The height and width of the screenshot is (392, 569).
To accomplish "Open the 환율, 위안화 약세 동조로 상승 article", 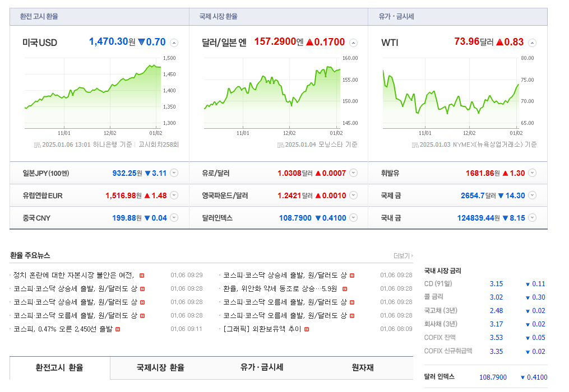I will tap(280, 289).
